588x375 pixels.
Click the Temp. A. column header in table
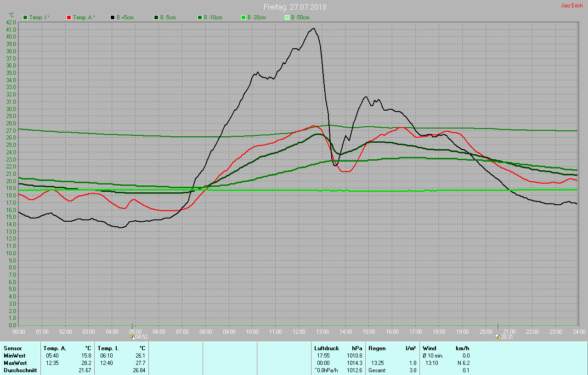[x=55, y=348]
